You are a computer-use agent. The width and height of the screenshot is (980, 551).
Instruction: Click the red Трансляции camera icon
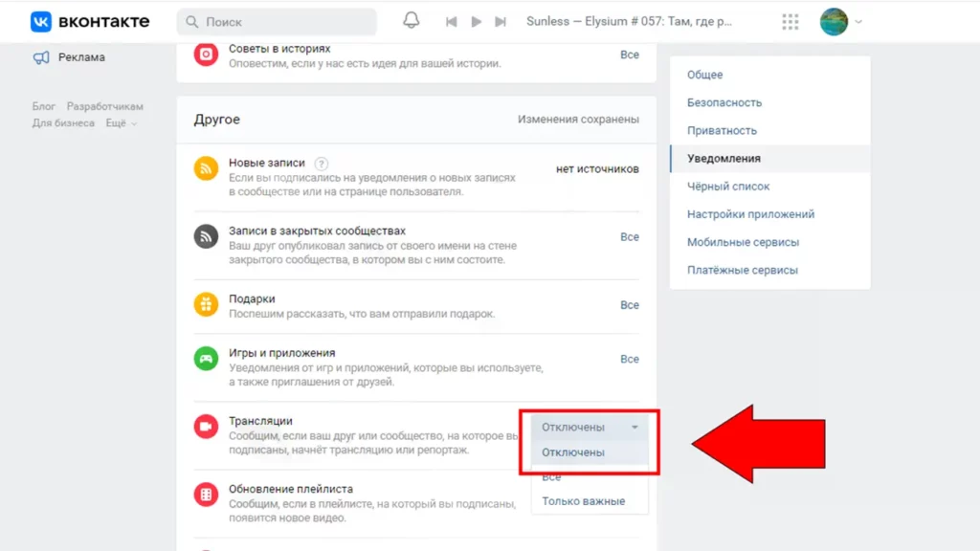tap(206, 427)
